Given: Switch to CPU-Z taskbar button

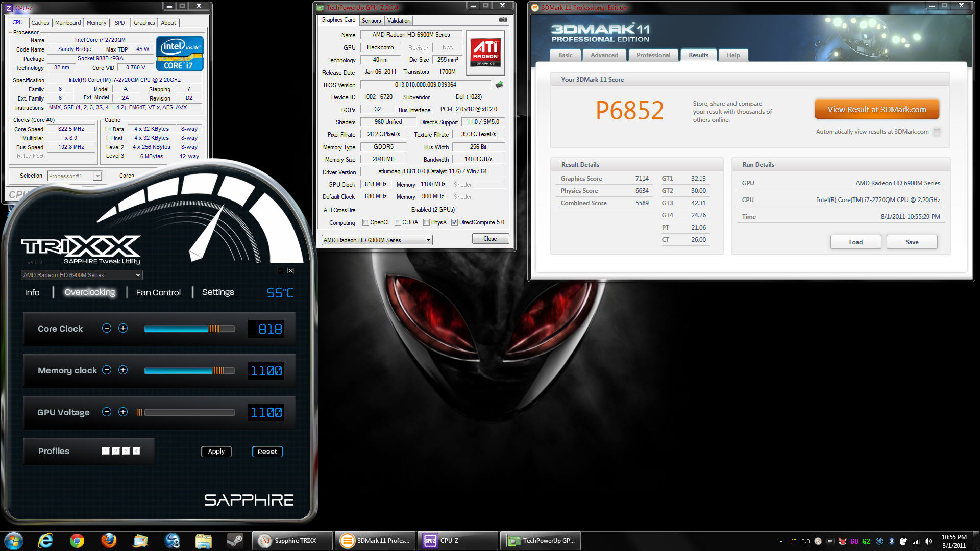Looking at the screenshot, I should (x=458, y=541).
